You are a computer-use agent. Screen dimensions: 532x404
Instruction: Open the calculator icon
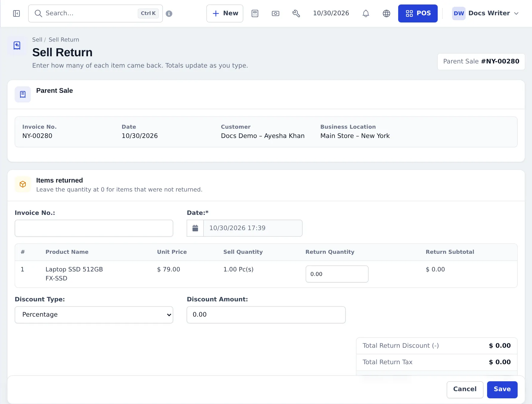pyautogui.click(x=255, y=13)
